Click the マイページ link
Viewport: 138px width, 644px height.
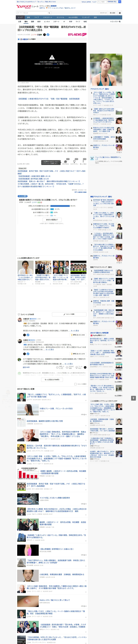103,13
